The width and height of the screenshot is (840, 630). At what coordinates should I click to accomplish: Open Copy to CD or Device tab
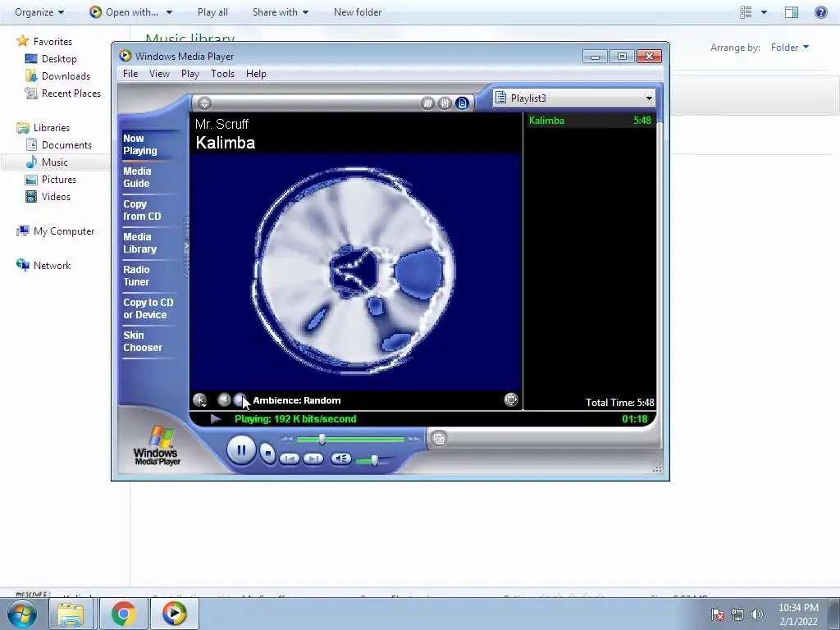click(148, 308)
